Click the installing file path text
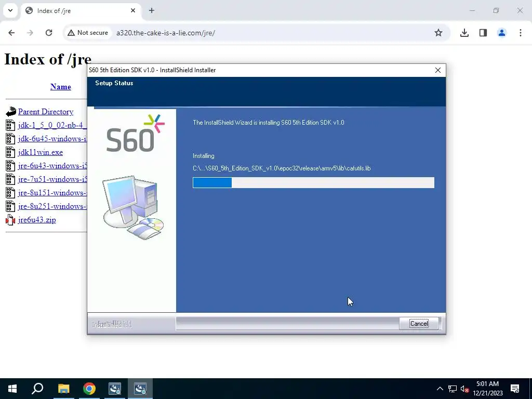The image size is (532, 399). pos(282,168)
